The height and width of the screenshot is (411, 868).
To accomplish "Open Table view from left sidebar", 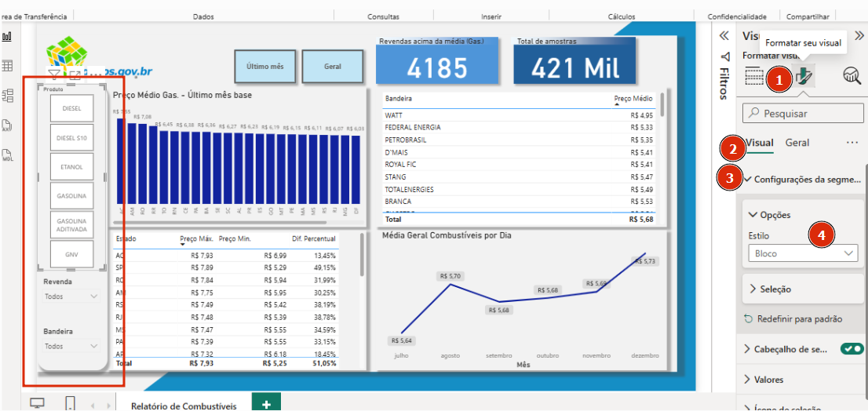I will [x=7, y=67].
